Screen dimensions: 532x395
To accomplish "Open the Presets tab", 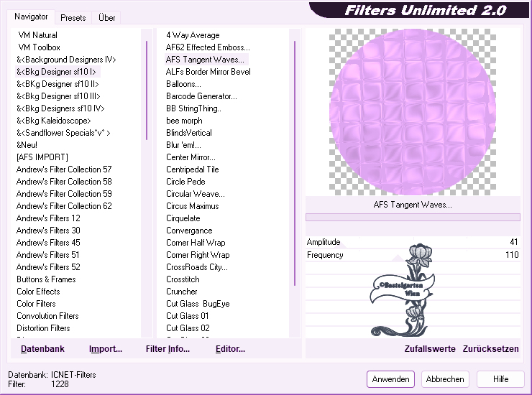I will (x=73, y=18).
